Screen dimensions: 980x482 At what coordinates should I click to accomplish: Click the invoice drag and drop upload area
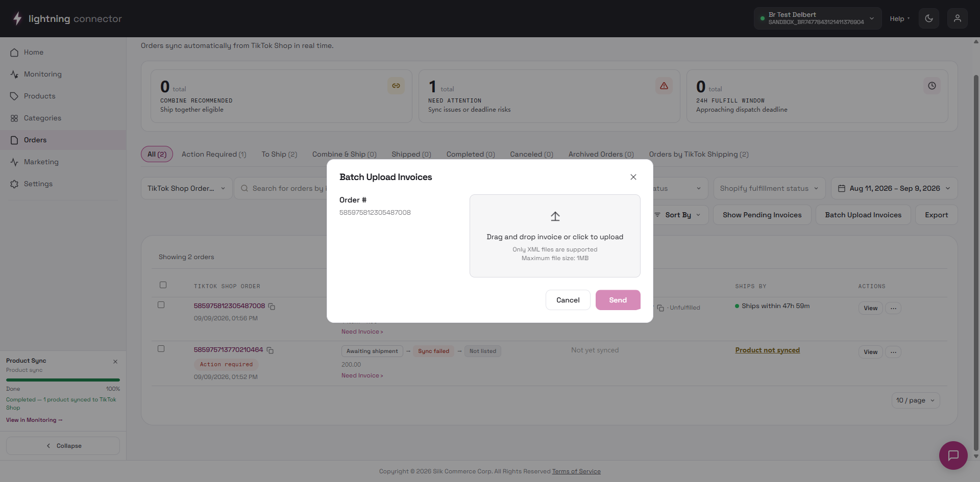(555, 236)
